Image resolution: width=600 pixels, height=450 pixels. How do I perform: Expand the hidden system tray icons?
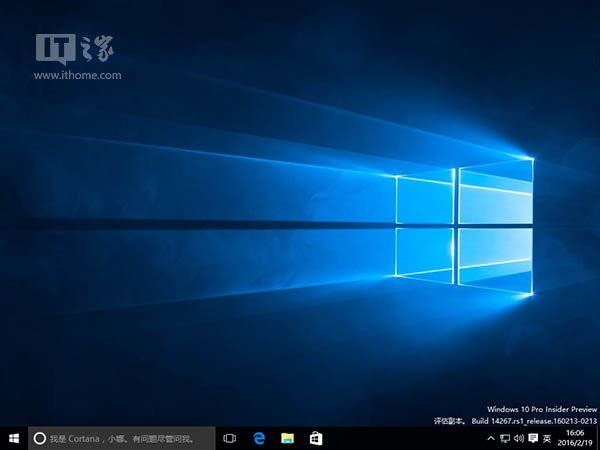[489, 438]
